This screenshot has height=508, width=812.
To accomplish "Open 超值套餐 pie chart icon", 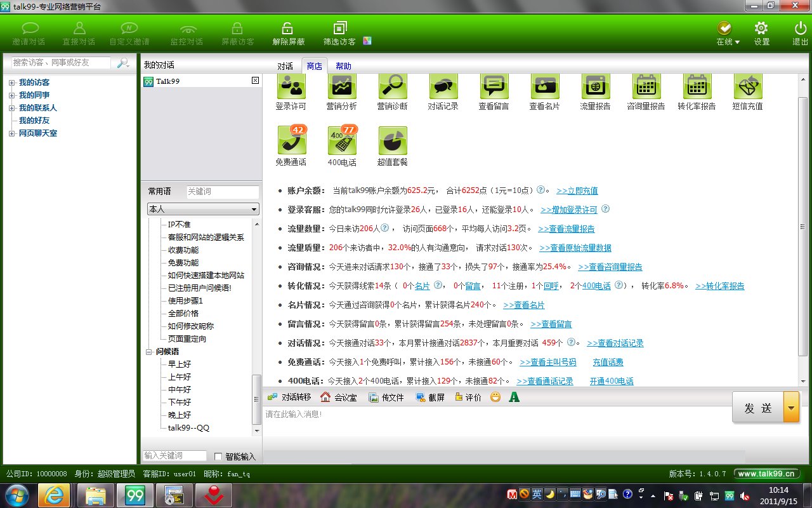I will tap(393, 145).
